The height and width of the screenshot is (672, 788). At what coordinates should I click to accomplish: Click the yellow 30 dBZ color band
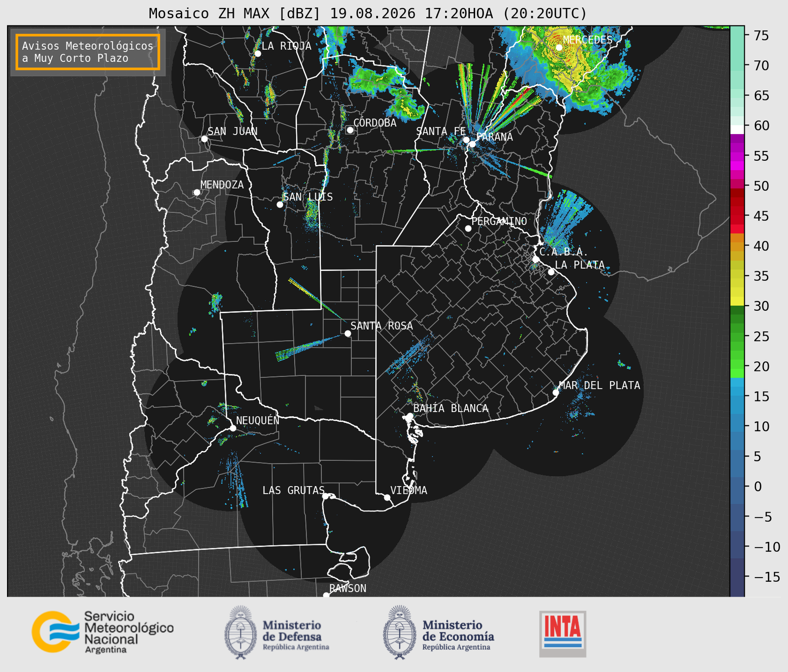point(737,303)
